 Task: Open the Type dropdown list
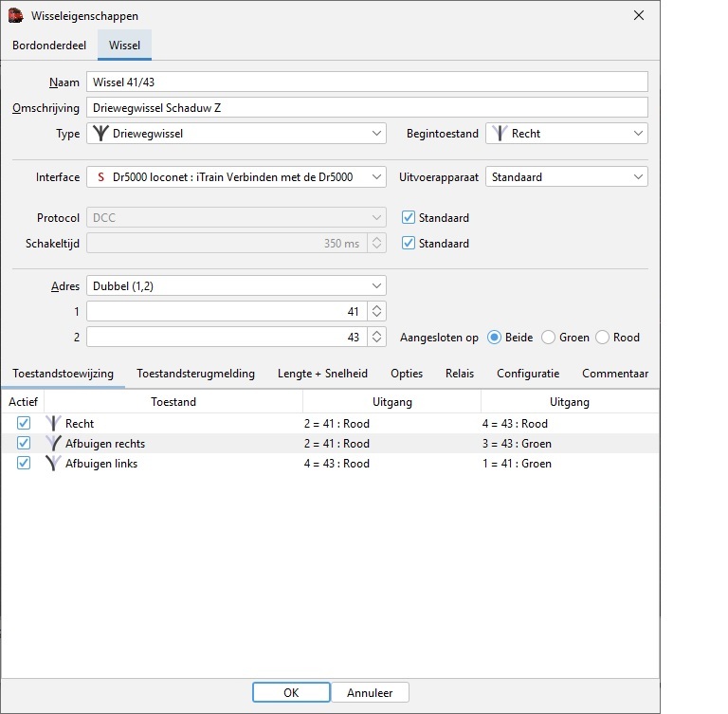coord(376,134)
